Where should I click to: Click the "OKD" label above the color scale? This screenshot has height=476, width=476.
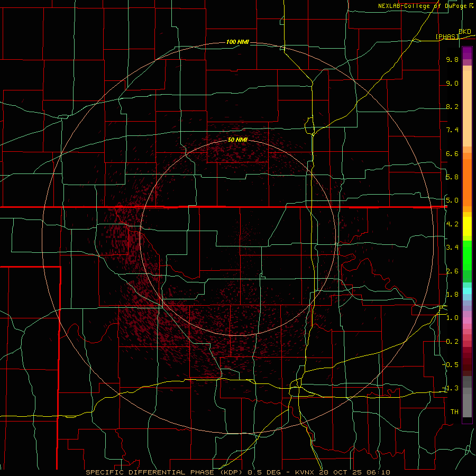pyautogui.click(x=465, y=32)
